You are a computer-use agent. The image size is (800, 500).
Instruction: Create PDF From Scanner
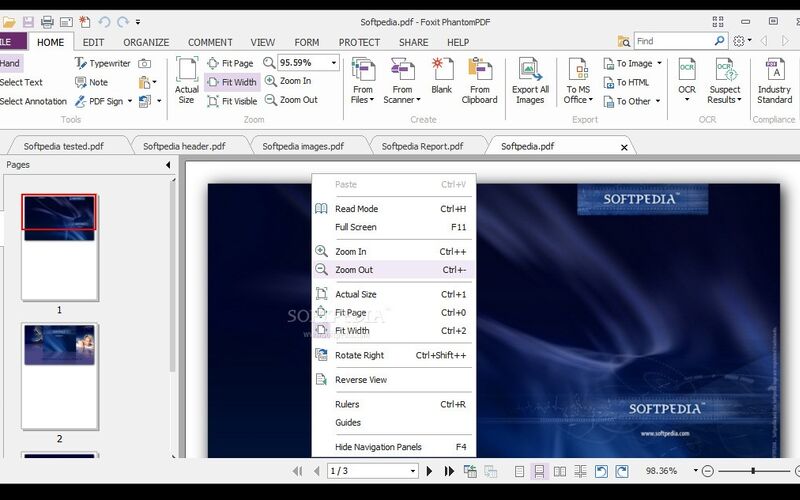pos(402,81)
